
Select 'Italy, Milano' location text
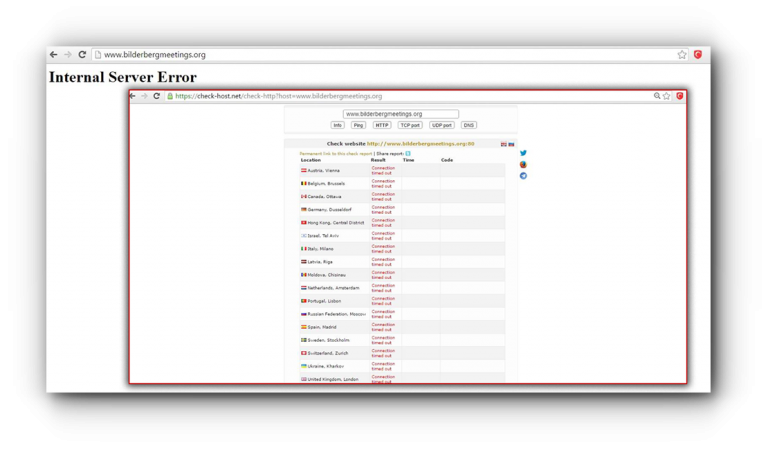click(320, 249)
